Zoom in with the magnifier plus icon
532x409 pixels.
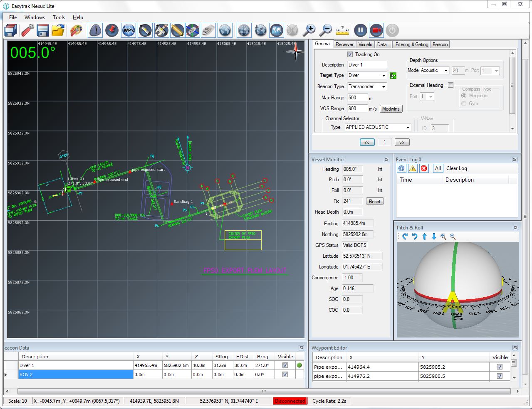(x=309, y=30)
